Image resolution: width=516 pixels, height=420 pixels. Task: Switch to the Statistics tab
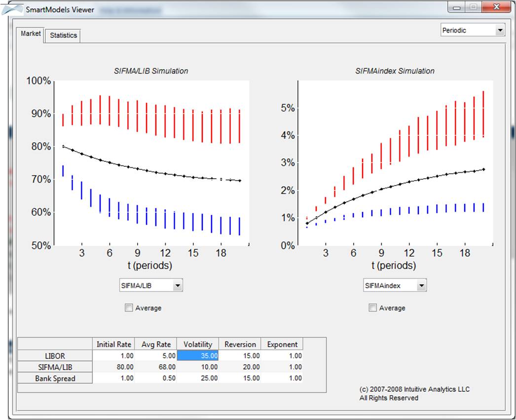coord(63,36)
